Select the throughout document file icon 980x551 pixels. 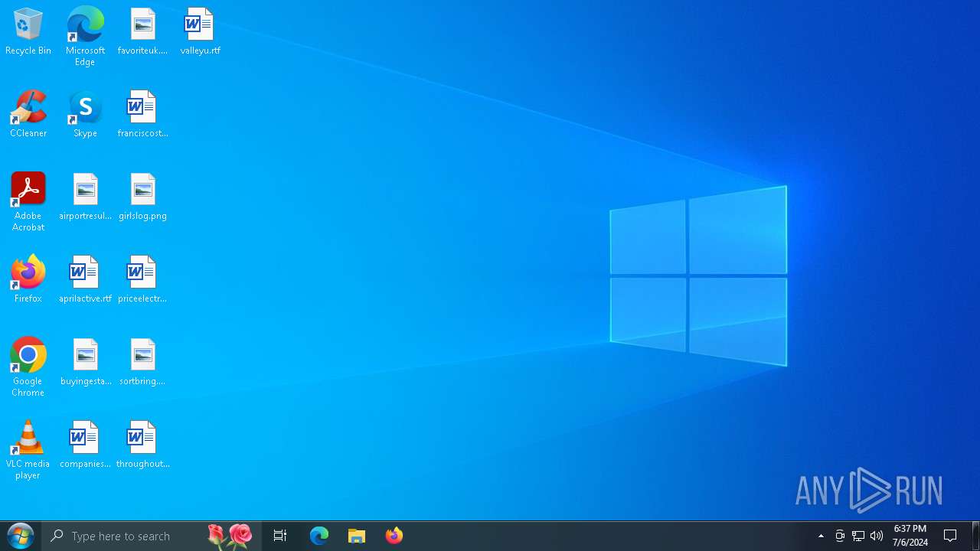pos(142,445)
